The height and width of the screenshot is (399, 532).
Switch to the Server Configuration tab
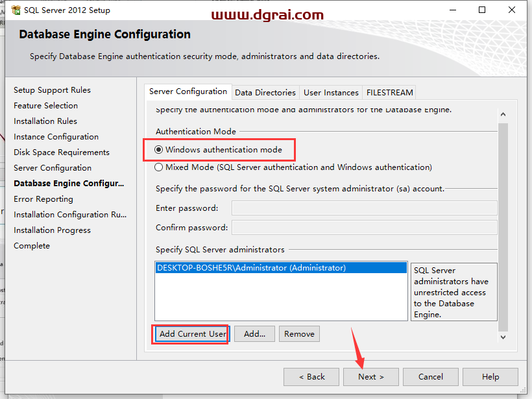click(x=188, y=91)
